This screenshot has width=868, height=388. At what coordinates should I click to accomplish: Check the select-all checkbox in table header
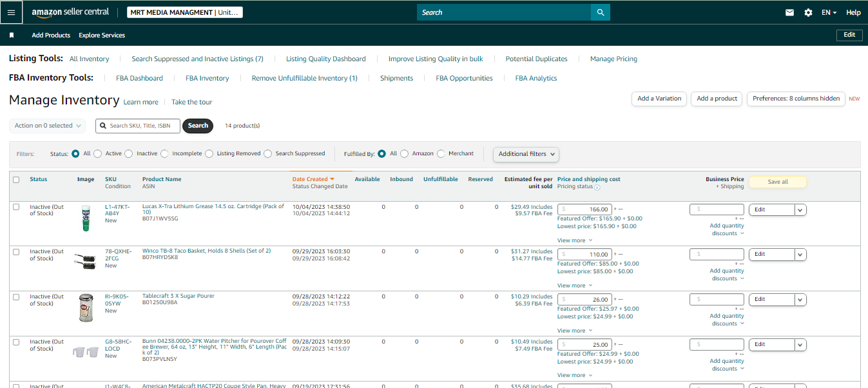pyautogui.click(x=16, y=180)
